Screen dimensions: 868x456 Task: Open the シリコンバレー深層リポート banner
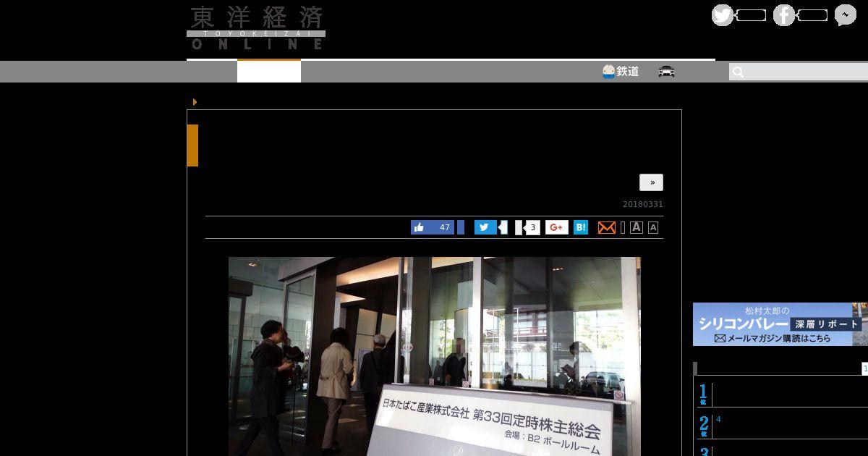pos(780,324)
